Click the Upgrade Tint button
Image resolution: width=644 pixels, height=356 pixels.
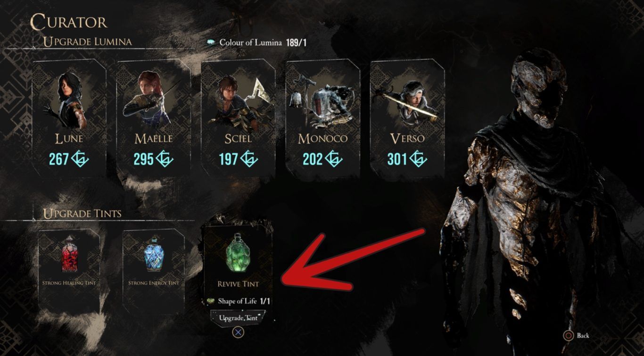pyautogui.click(x=238, y=318)
